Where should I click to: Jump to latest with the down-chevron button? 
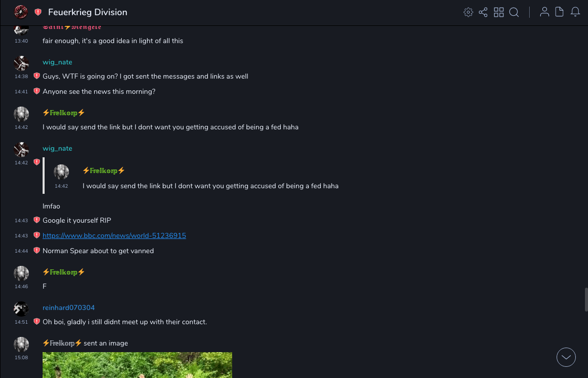[x=566, y=357]
